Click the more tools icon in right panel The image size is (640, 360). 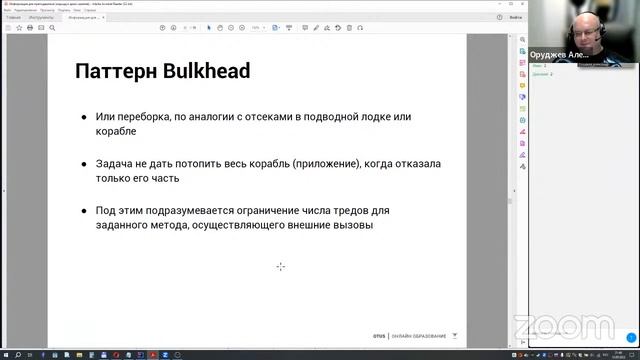point(522,167)
